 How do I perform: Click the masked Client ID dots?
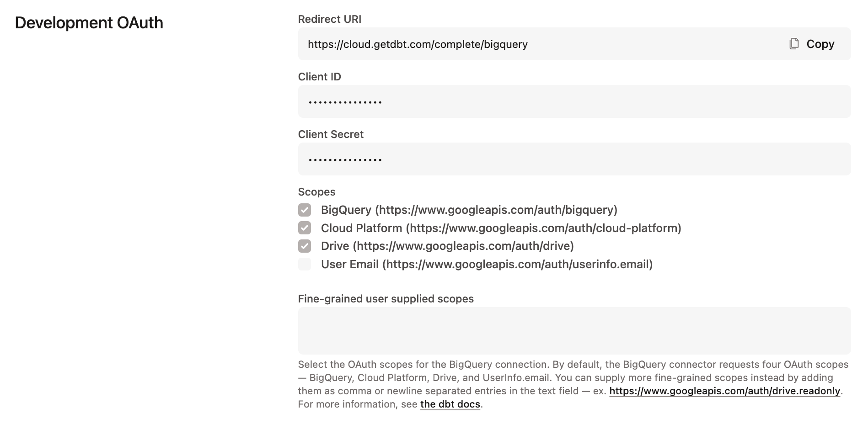(x=345, y=101)
